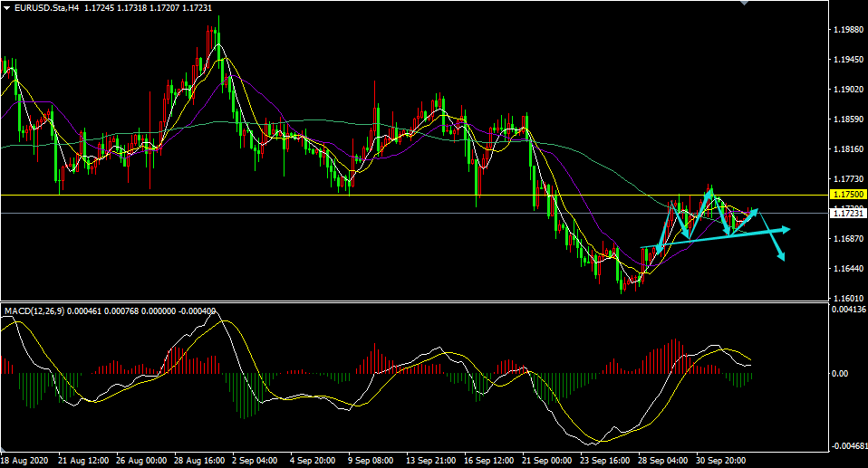Click the 1.18160 price on the scale

point(848,149)
